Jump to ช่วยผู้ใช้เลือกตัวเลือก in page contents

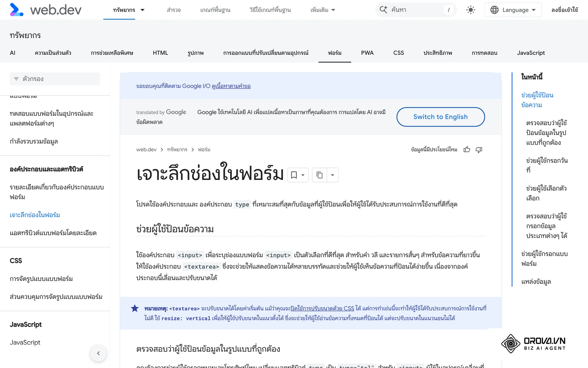coord(546,193)
